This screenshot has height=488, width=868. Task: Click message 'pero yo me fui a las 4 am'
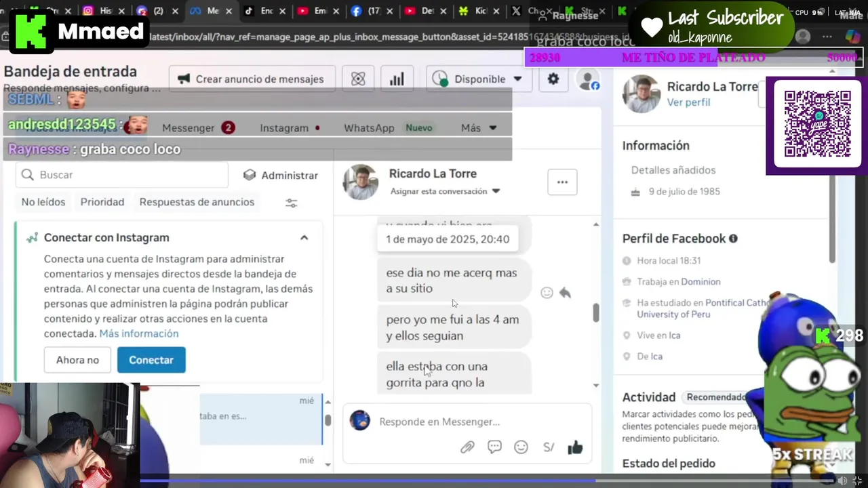tap(454, 327)
